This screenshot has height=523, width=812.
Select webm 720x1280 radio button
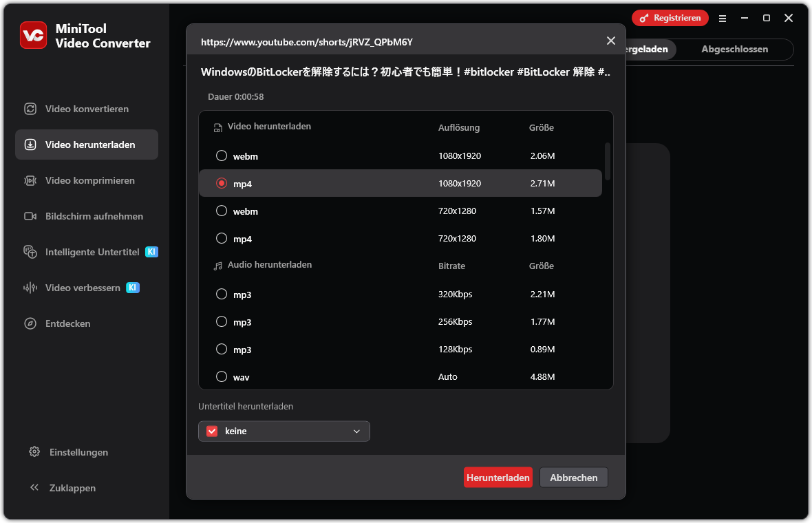[x=221, y=211]
